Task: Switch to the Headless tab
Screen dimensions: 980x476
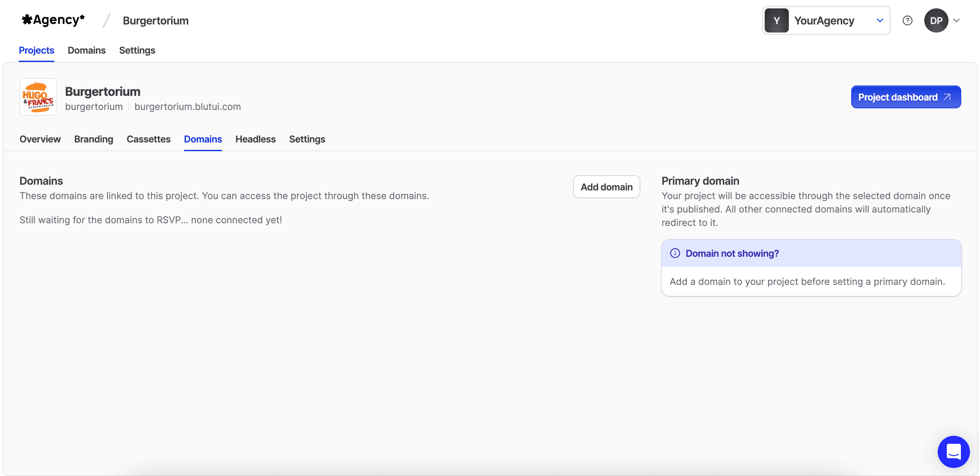Action: (x=255, y=139)
